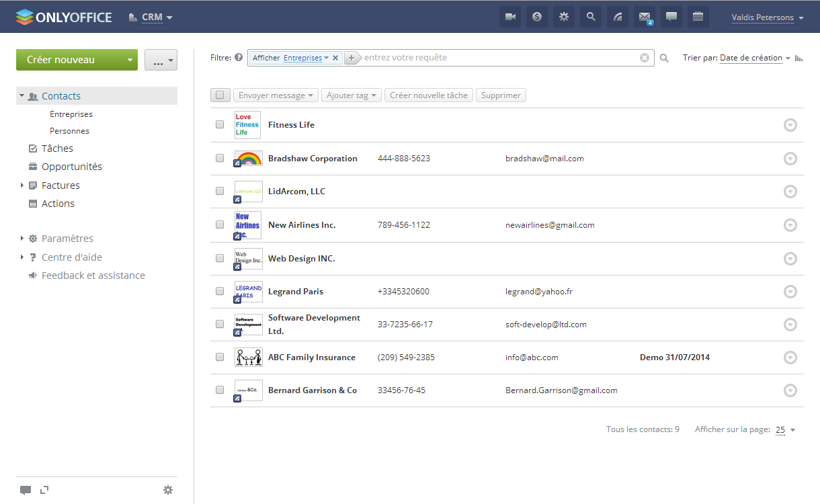Open actions menu for Bernard Garrison & Co row
Image resolution: width=820 pixels, height=504 pixels.
click(790, 390)
